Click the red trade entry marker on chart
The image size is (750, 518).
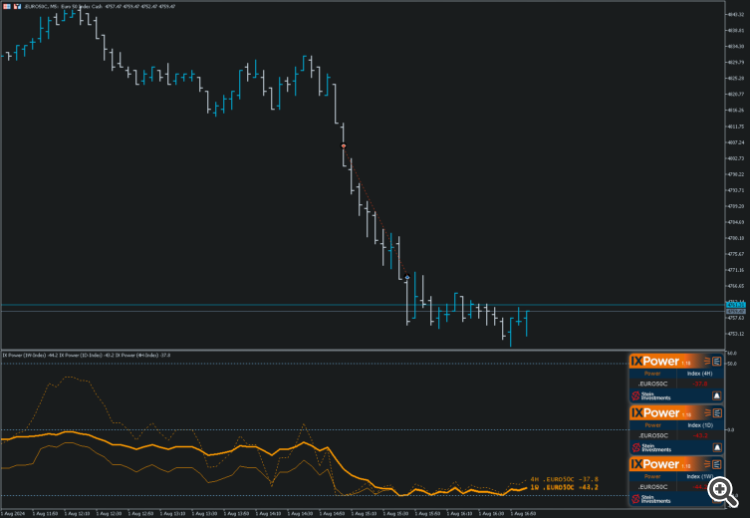point(343,146)
